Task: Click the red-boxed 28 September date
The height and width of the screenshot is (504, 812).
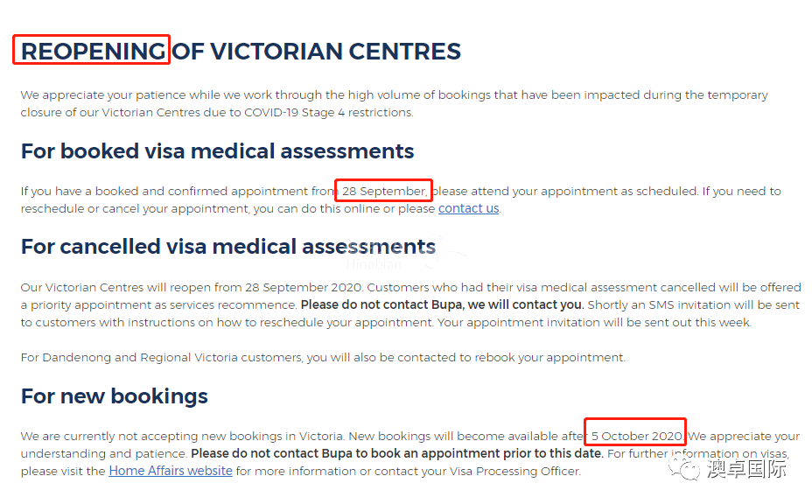Action: click(385, 191)
